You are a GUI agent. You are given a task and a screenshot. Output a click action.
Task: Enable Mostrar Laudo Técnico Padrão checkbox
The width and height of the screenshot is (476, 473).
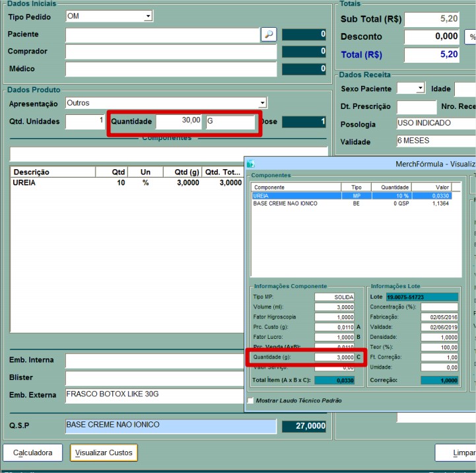tap(250, 400)
